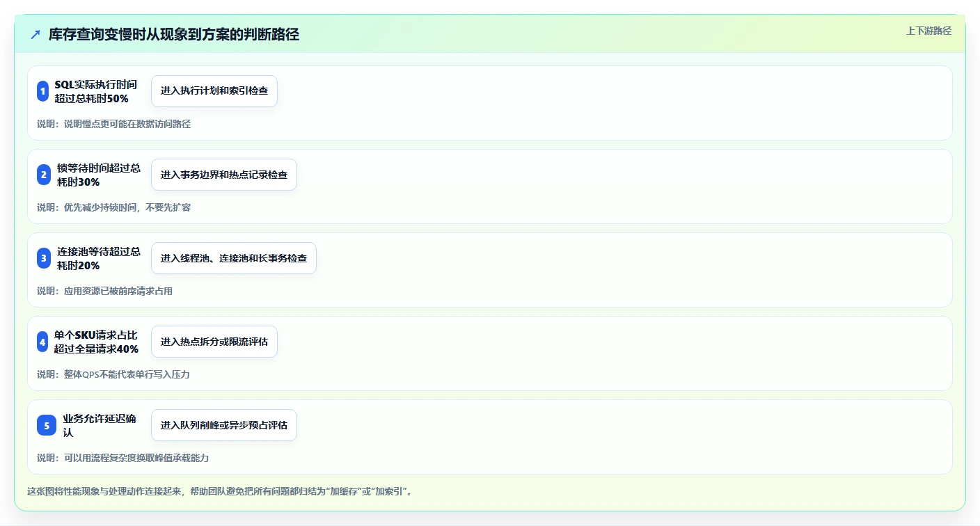The image size is (980, 526).
Task: Select condition 单个SKU请求占比超过全量请求40%
Action: tap(96, 342)
